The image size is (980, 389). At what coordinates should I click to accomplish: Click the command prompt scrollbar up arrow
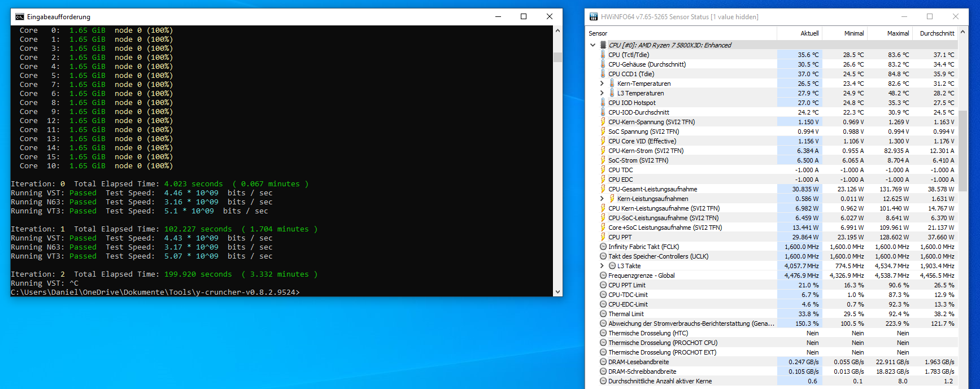[x=557, y=30]
